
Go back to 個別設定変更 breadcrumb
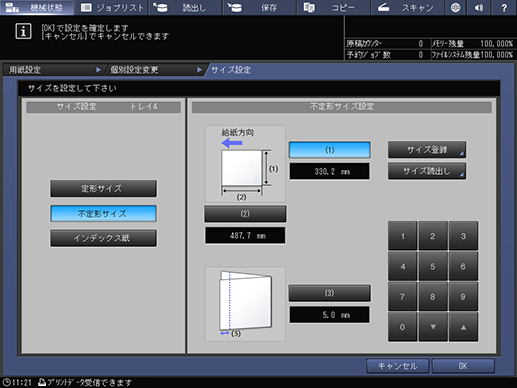(134, 70)
